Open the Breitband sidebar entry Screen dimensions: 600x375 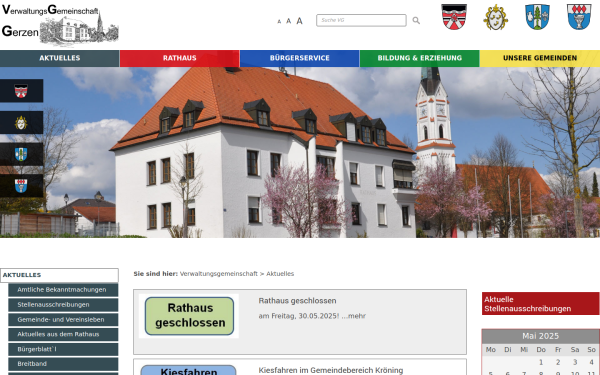point(63,364)
